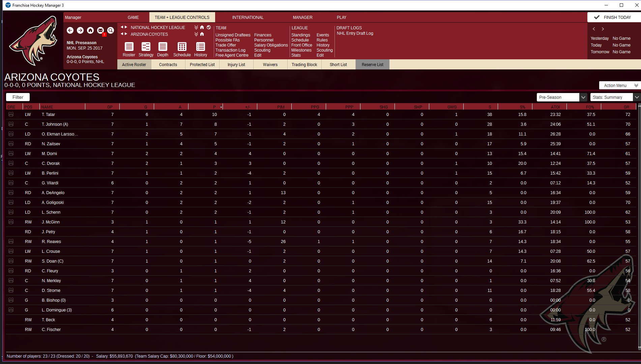Select player row A. DeAngelo
Viewport: 641px width, 364px height.
coord(321,193)
